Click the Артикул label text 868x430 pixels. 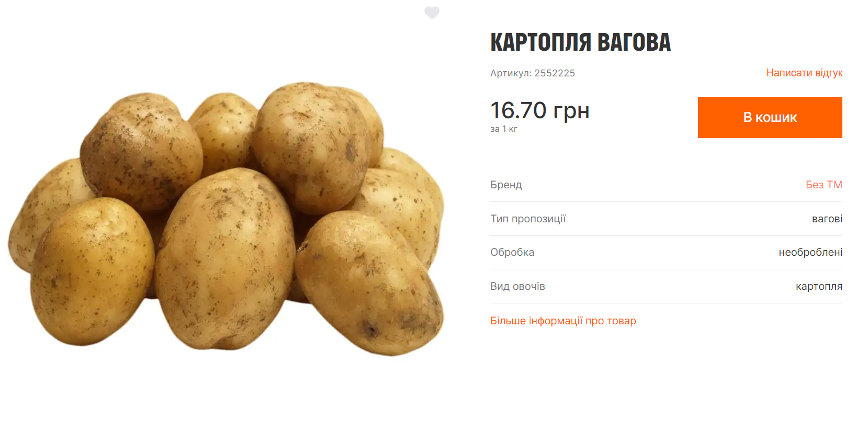pos(511,73)
